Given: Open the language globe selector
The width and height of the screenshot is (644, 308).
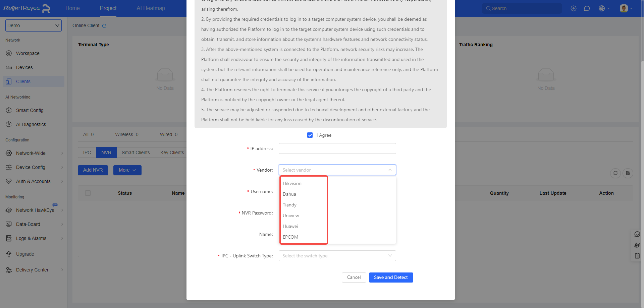Looking at the screenshot, I should click(604, 8).
